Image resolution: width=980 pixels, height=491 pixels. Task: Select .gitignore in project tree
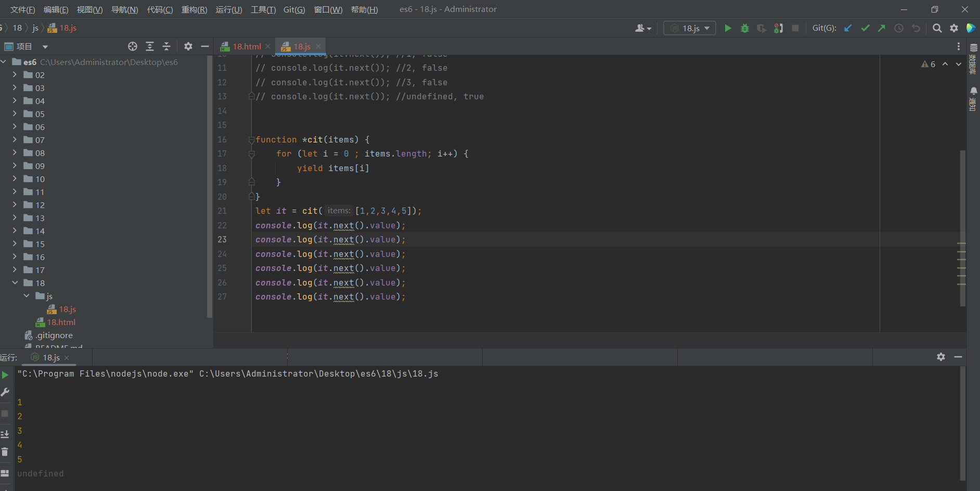(54, 335)
